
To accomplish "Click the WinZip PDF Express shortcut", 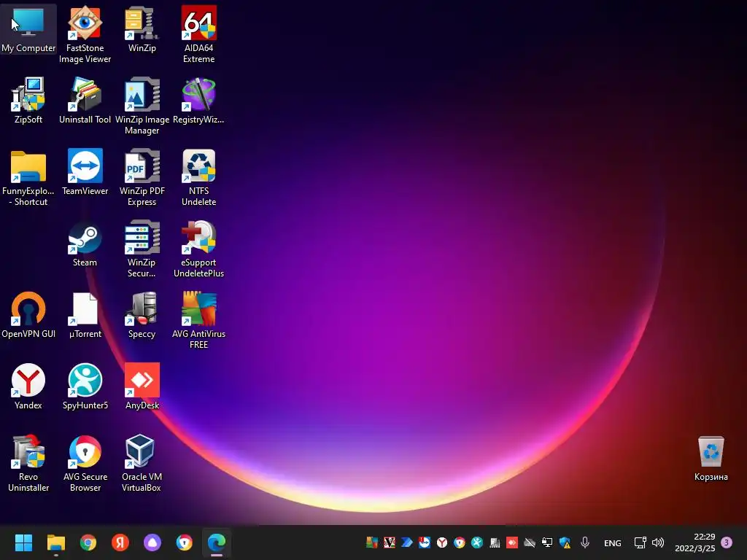I will click(142, 177).
